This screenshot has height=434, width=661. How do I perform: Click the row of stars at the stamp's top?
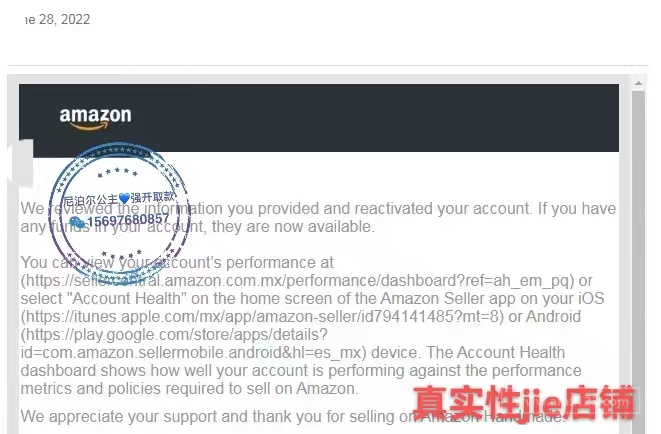click(x=117, y=172)
